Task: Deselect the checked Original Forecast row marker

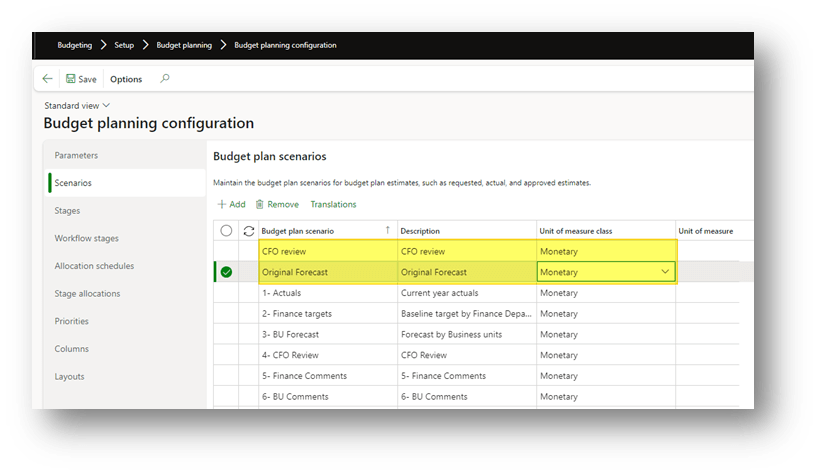Action: point(226,272)
